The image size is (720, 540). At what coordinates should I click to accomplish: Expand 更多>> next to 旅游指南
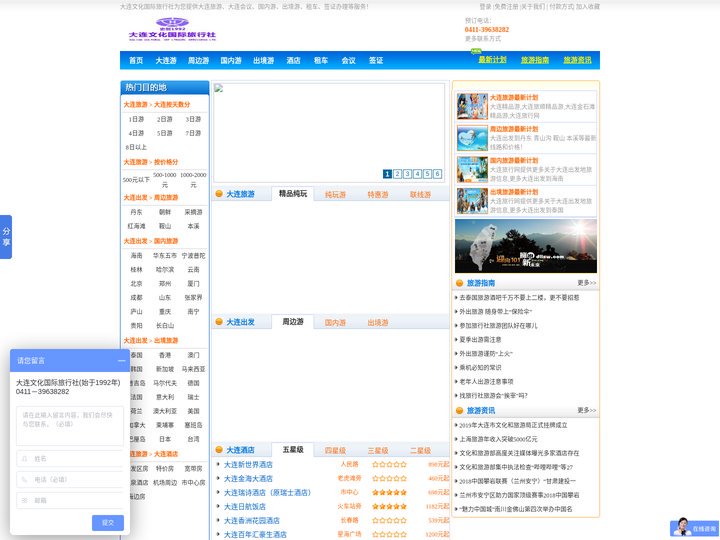coord(586,283)
